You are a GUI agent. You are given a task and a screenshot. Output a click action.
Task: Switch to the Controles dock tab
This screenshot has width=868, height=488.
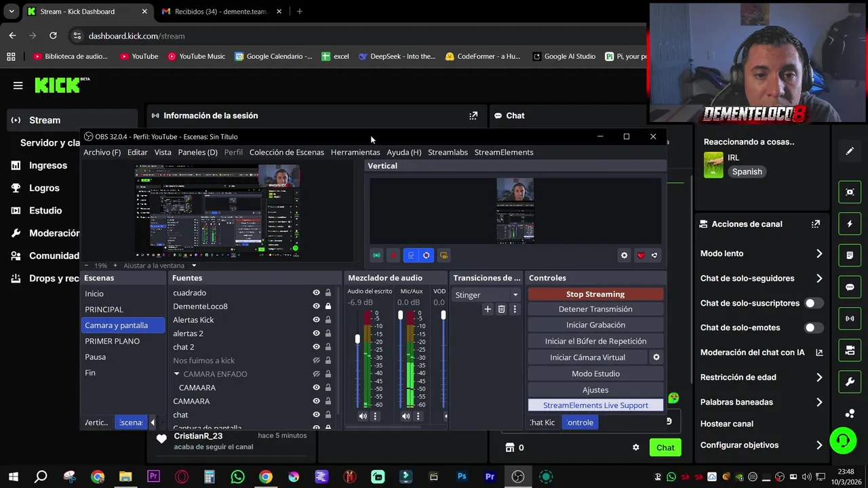pos(580,422)
